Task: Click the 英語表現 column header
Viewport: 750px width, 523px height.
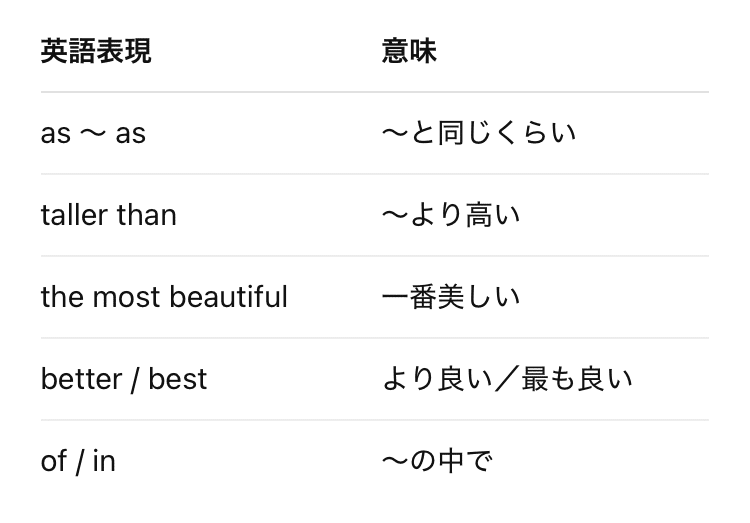Action: pyautogui.click(x=96, y=51)
